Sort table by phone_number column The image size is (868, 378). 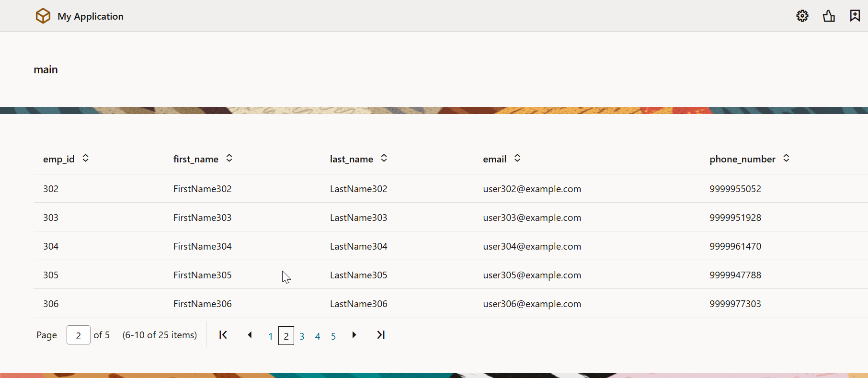[786, 158]
